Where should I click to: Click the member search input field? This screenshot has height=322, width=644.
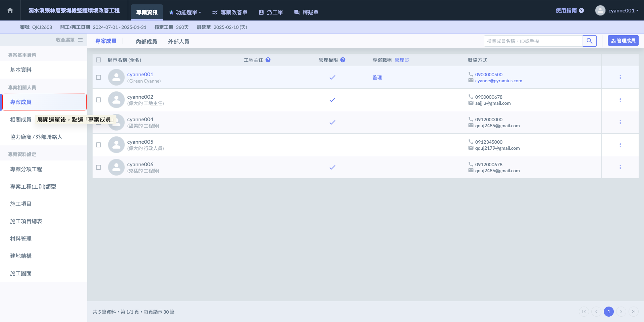click(533, 41)
